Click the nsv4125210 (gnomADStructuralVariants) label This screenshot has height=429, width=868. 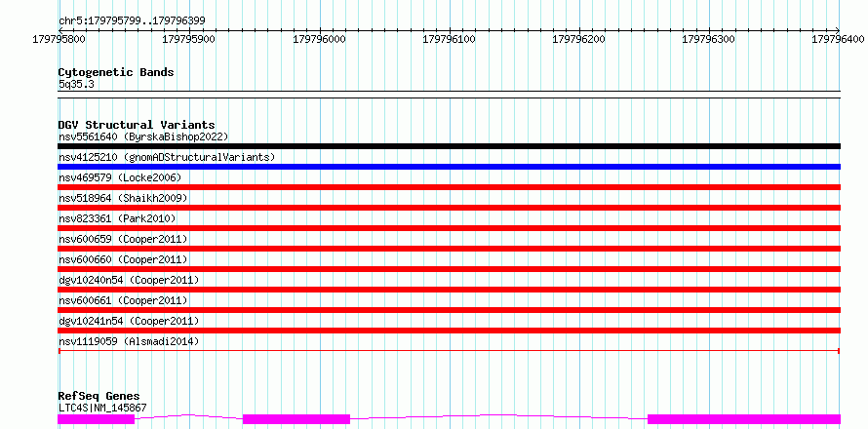(167, 157)
